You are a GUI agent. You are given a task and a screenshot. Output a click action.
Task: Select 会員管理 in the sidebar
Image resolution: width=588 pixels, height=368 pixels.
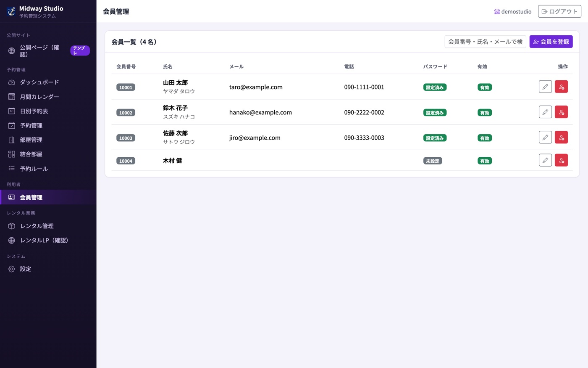click(x=48, y=197)
